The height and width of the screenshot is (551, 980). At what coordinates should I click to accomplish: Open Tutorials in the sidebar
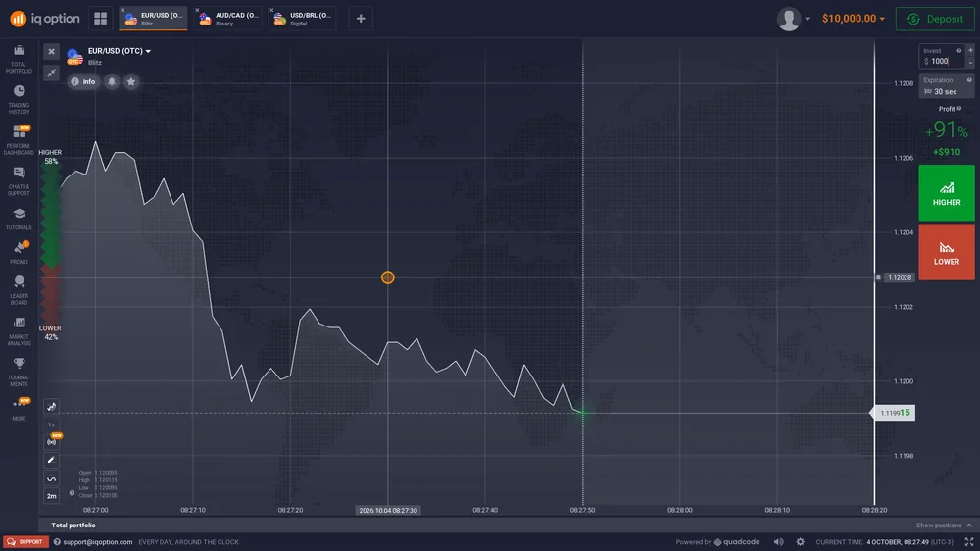pos(19,219)
